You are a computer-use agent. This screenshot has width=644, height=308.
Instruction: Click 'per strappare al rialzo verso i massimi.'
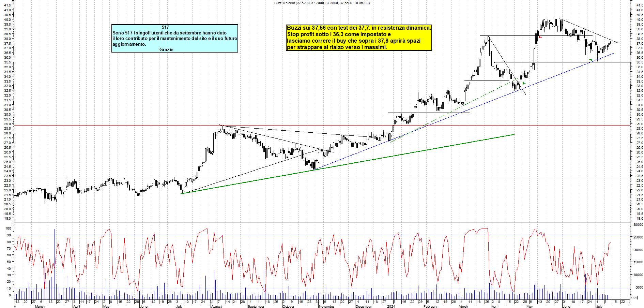coord(337,47)
